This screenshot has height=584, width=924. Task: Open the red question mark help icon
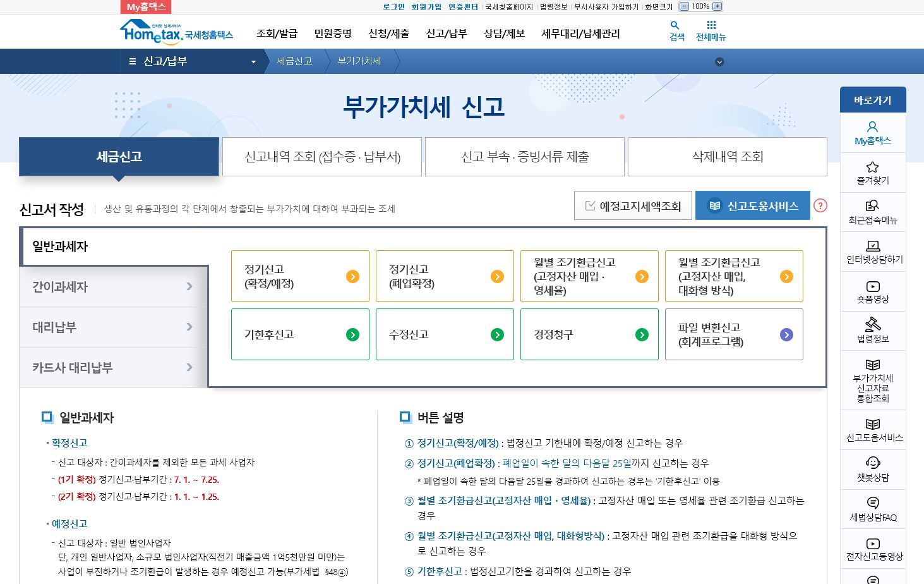820,205
